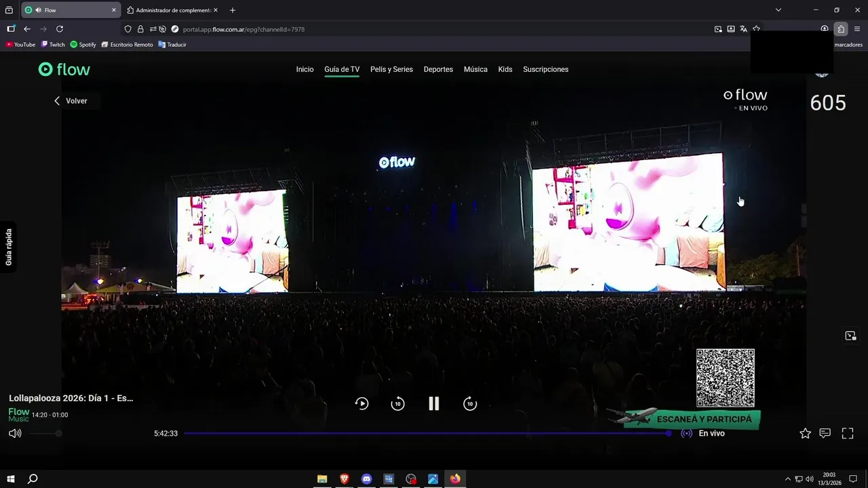Seek on the purple playback progress bar
Image resolution: width=868 pixels, height=488 pixels.
(x=428, y=433)
